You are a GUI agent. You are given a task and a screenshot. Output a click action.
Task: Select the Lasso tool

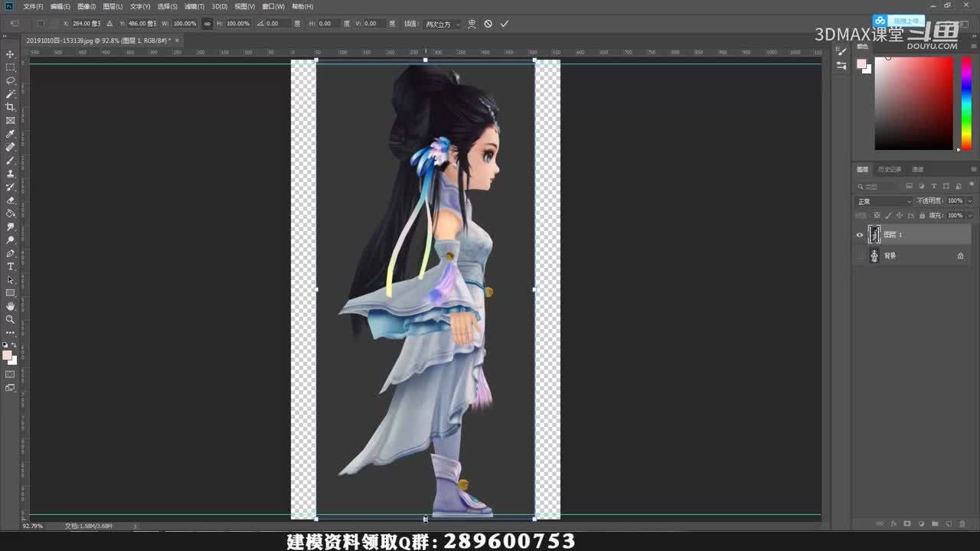coord(10,80)
